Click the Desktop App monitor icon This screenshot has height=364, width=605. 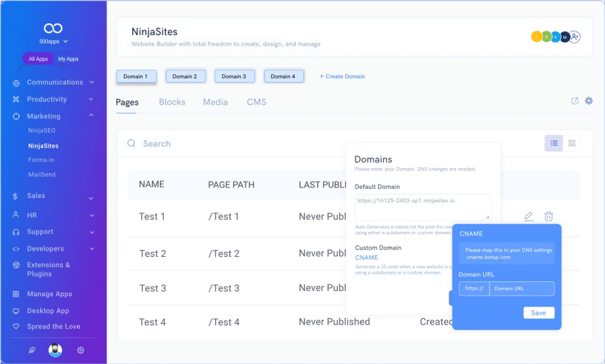coord(16,311)
